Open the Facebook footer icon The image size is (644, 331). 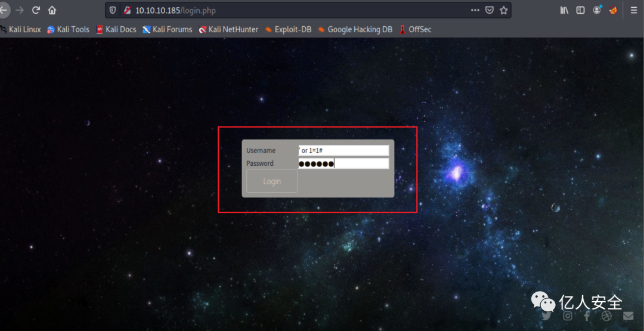587,316
